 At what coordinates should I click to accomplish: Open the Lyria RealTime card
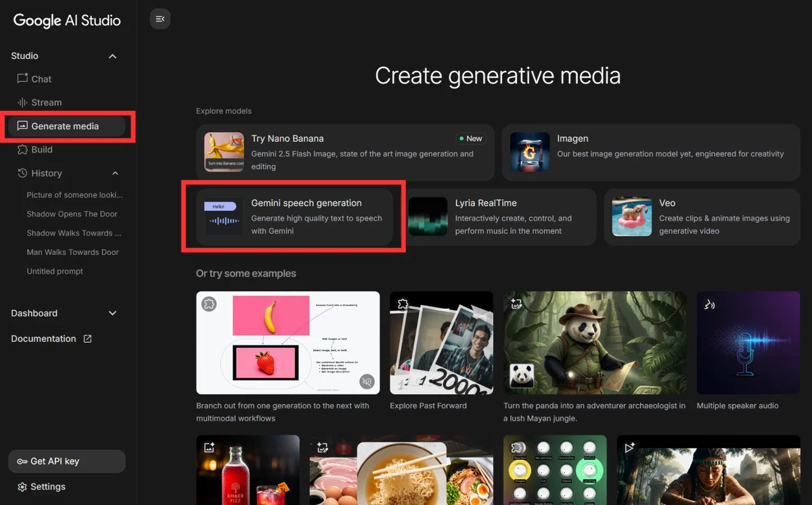coord(498,216)
